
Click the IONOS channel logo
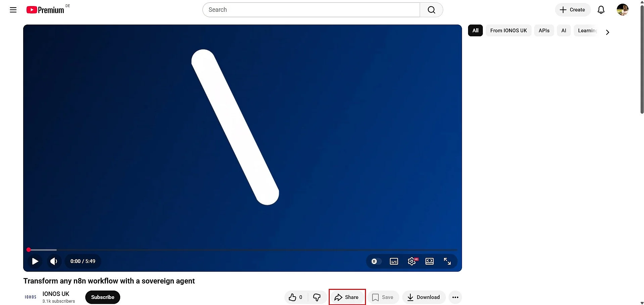[x=31, y=297]
